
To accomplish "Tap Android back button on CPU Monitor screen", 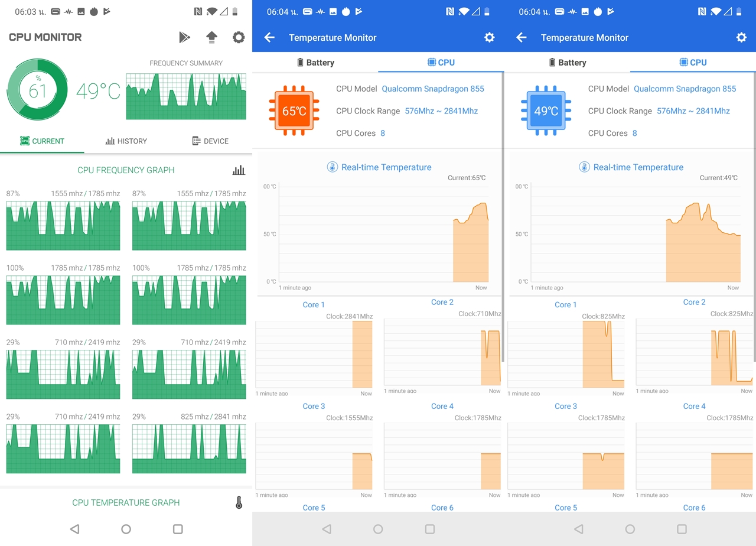I will [x=74, y=529].
